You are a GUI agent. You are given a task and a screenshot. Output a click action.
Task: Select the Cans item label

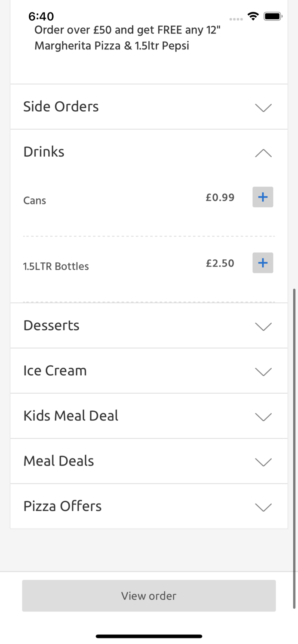tap(34, 200)
